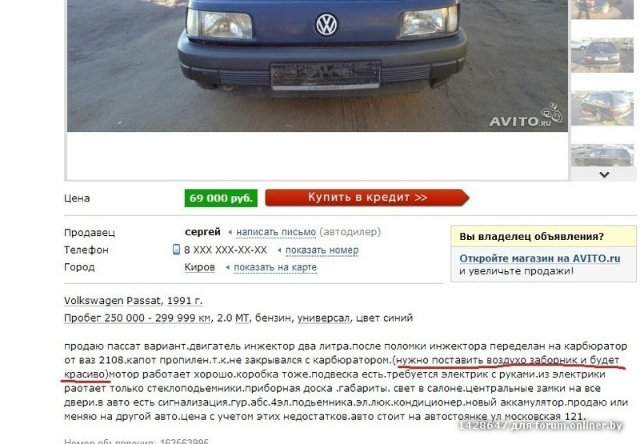Open the second thumbnail showing the car's rear
Viewport: 640px width, 444px height.
click(x=602, y=55)
